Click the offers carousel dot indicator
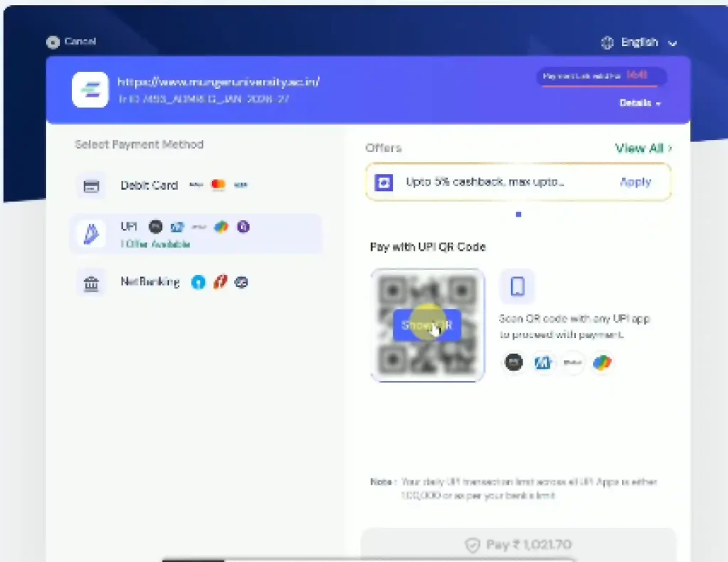728x562 pixels. pos(518,215)
